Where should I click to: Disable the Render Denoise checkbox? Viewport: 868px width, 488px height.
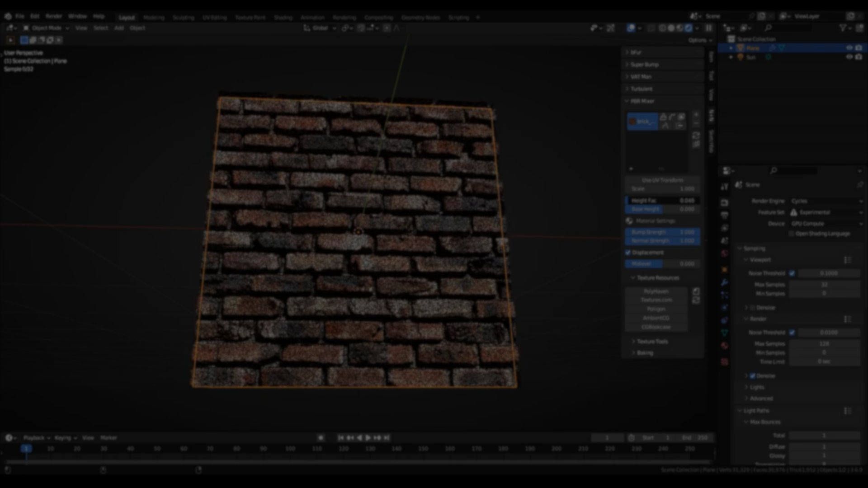click(753, 375)
